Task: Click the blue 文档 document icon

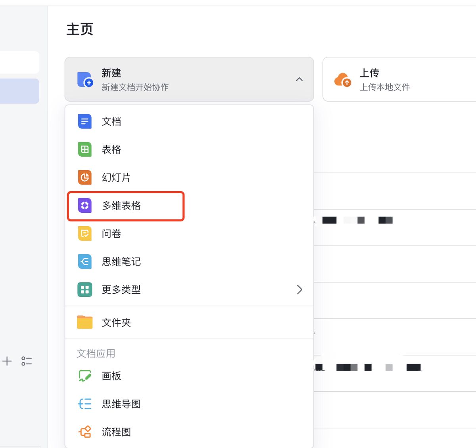Action: (84, 121)
